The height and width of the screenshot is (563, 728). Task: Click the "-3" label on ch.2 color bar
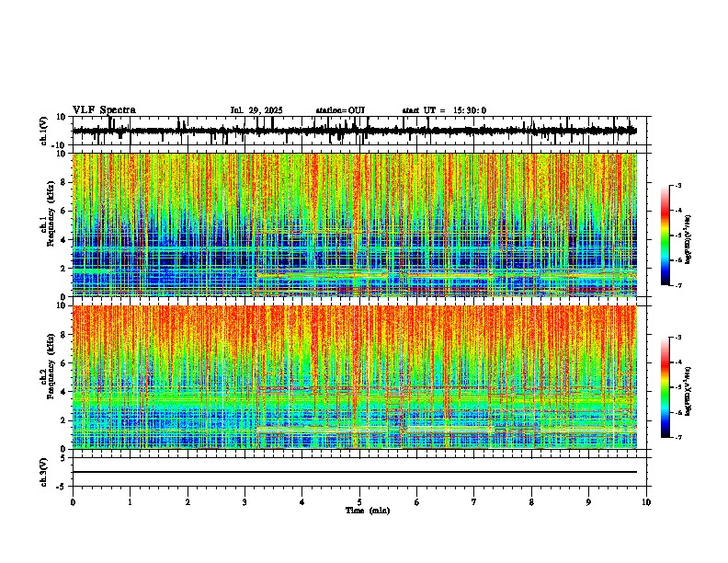point(677,338)
